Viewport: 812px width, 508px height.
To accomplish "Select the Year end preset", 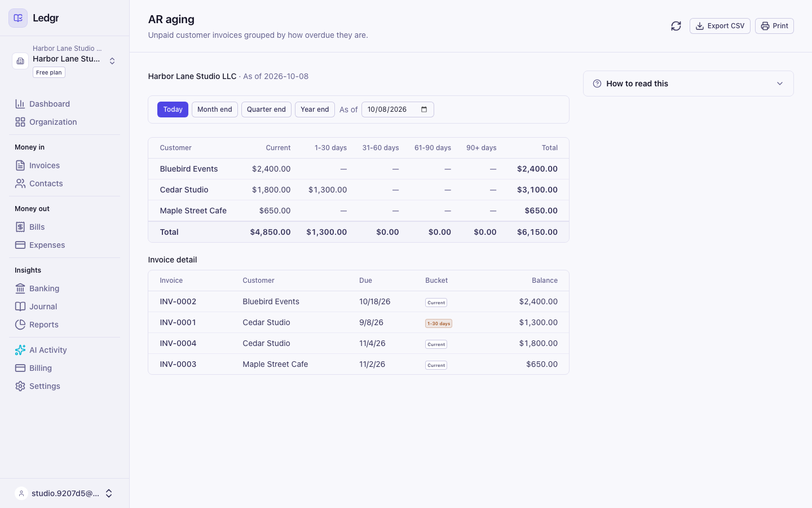I will (x=315, y=110).
